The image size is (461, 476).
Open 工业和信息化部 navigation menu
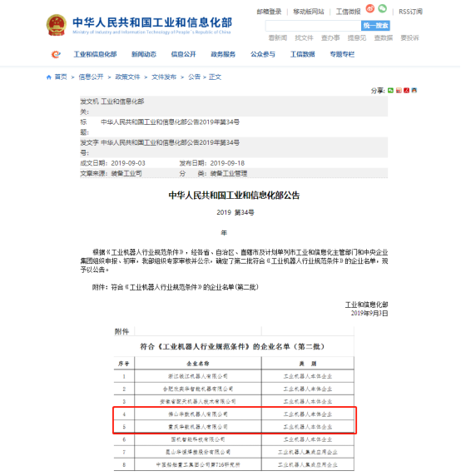[96, 54]
